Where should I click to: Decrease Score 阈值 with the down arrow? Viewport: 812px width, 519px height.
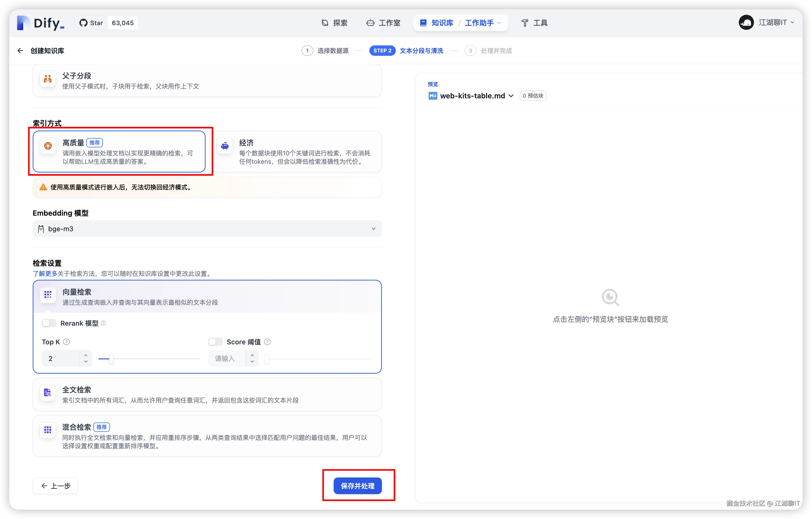click(252, 362)
